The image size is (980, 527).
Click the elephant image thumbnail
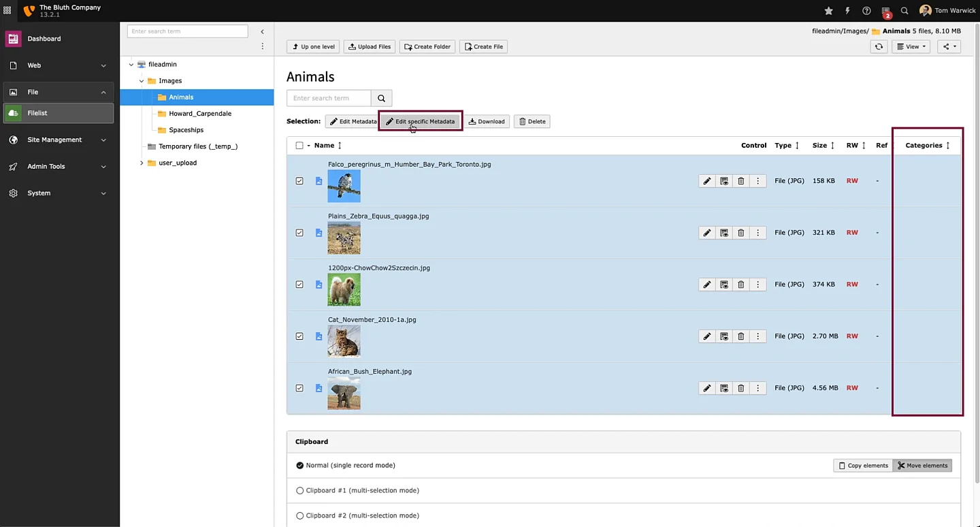pos(344,394)
